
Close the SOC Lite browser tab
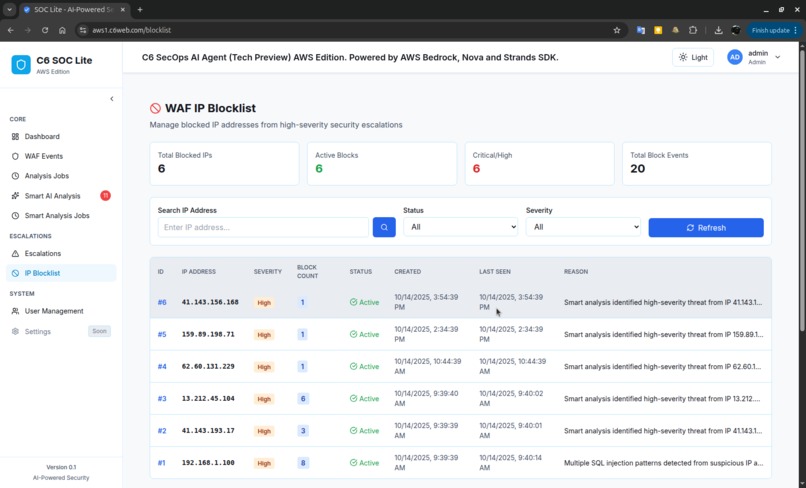click(x=122, y=10)
